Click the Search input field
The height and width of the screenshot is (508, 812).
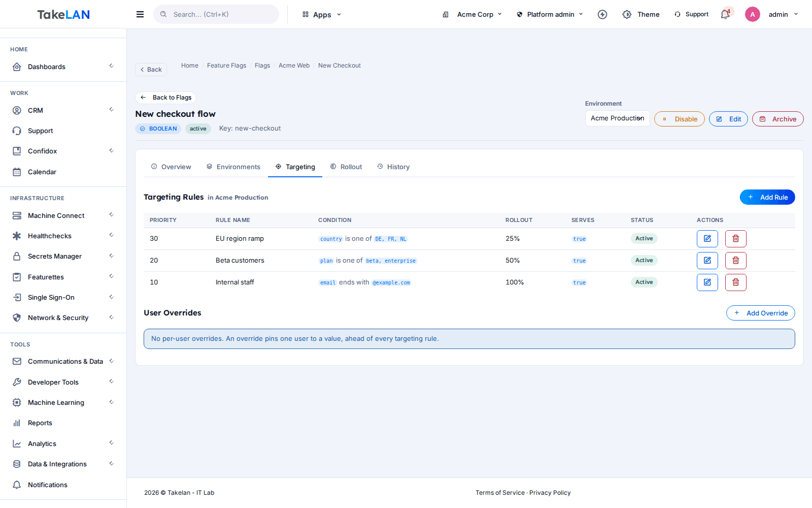tap(216, 14)
